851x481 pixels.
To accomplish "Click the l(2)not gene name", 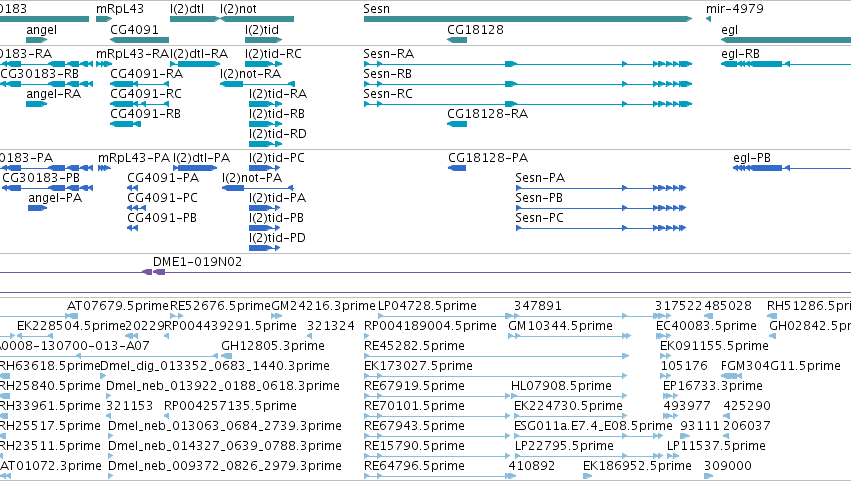I will tap(238, 9).
